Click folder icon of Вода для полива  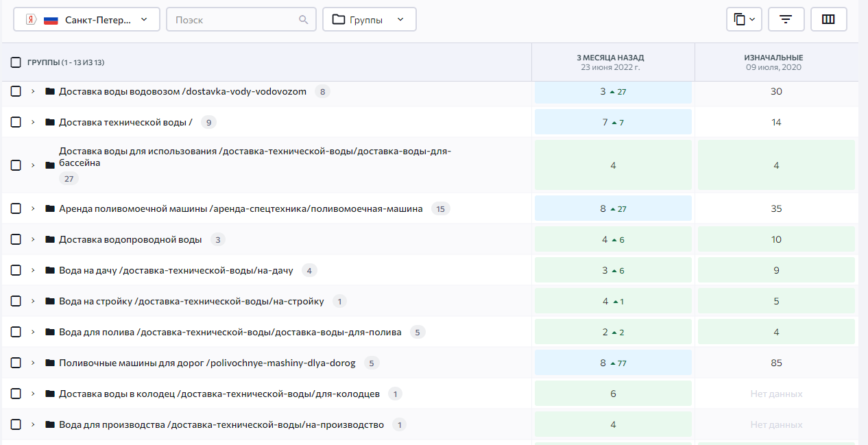pyautogui.click(x=49, y=332)
